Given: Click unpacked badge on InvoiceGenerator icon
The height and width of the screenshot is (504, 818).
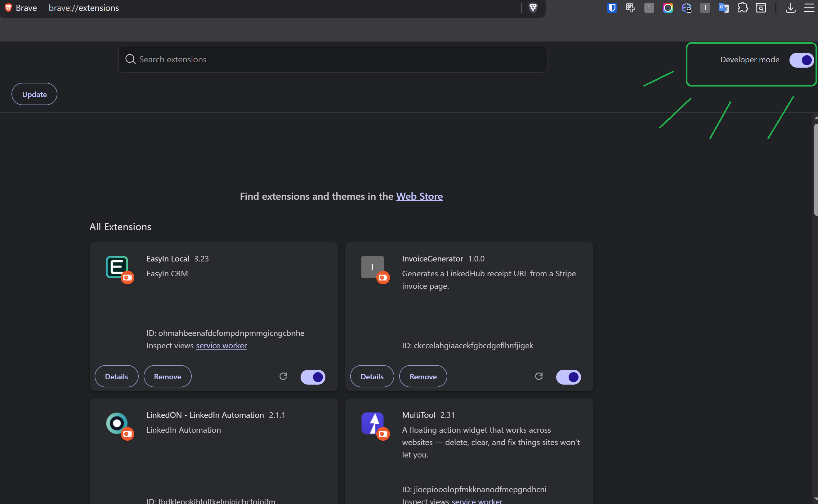Looking at the screenshot, I should click(x=383, y=277).
